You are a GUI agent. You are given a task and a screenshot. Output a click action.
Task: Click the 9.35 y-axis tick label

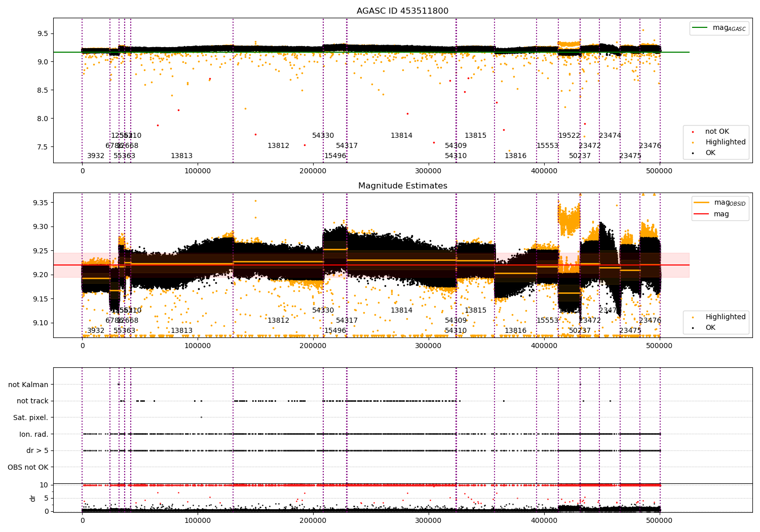click(x=40, y=203)
